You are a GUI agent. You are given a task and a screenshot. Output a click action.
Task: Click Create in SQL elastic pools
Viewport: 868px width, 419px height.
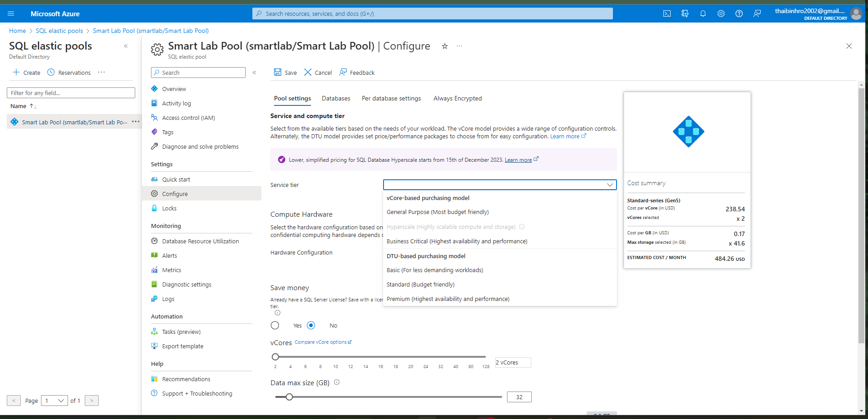tap(27, 73)
